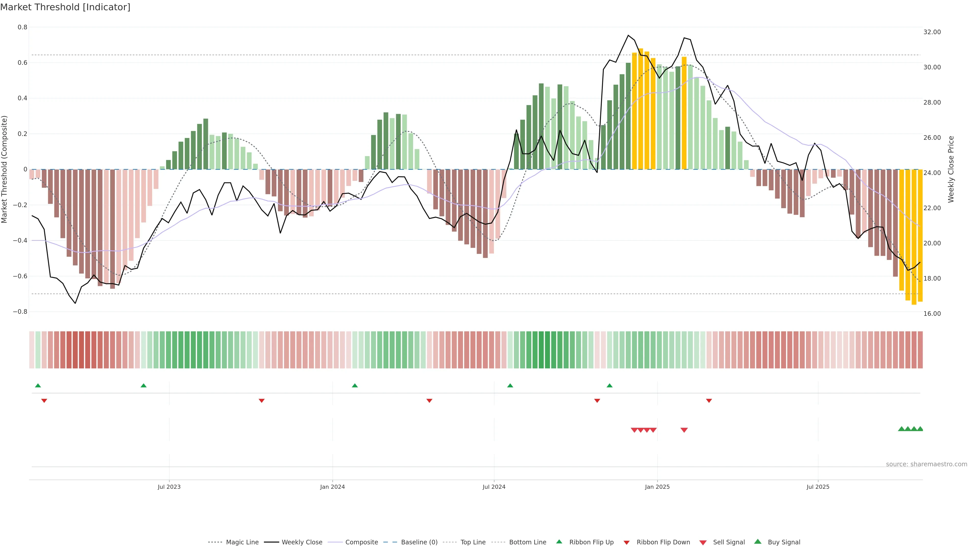Click the Sell Signal legend marker
Screen dimensions: 980x551
coord(703,543)
